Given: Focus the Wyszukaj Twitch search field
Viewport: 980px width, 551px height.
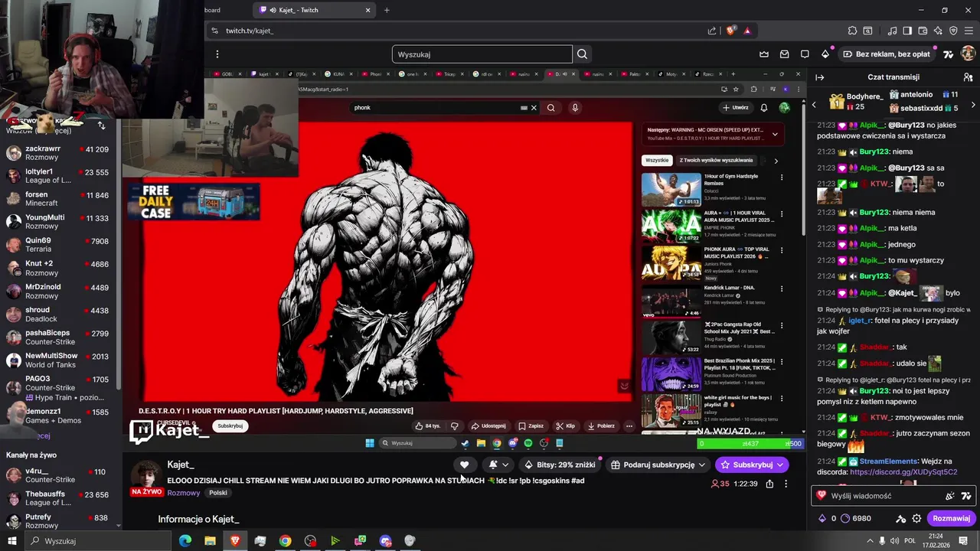Looking at the screenshot, I should (x=482, y=54).
